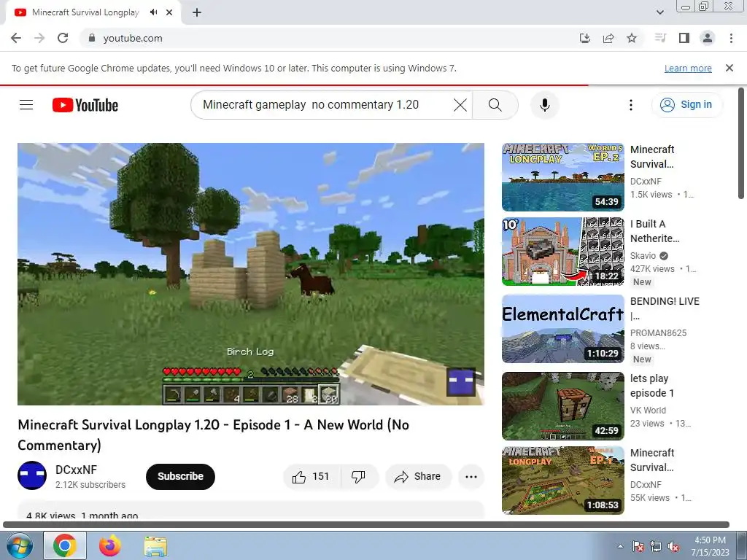Image resolution: width=747 pixels, height=560 pixels.
Task: Open the DCxxNF channel name link
Action: 76,470
